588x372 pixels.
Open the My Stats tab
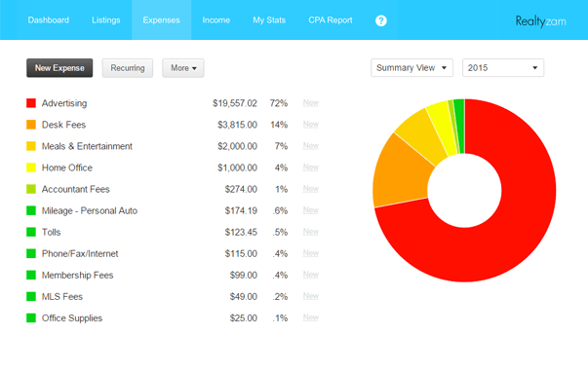coord(269,19)
